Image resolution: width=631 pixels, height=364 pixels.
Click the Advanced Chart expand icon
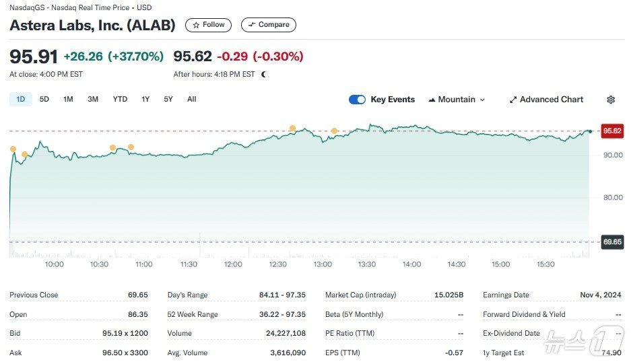[x=513, y=100]
